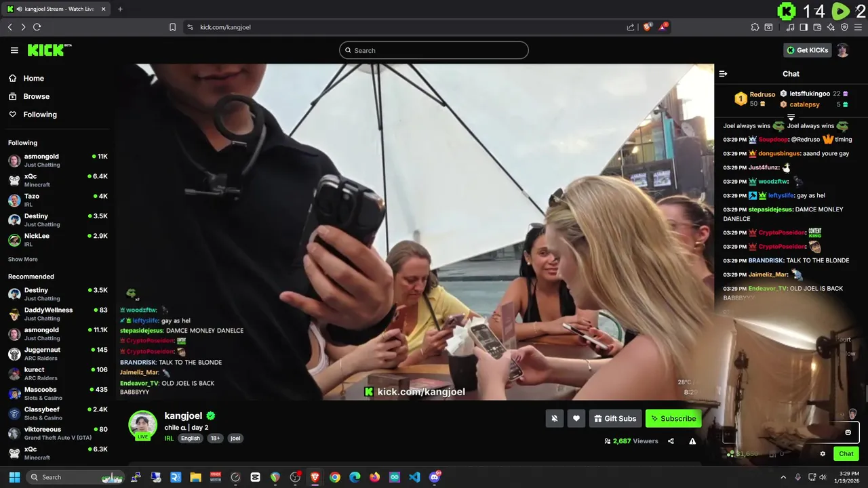Share page from address bar icon
Screen dimensions: 868x488
point(631,27)
